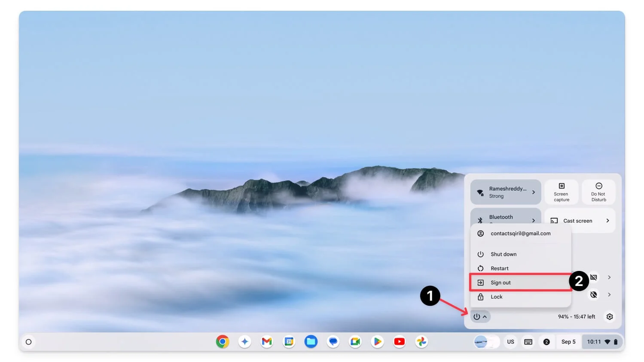Collapse the power menu button
Viewport: 644px width, 362px height.
pos(480,317)
